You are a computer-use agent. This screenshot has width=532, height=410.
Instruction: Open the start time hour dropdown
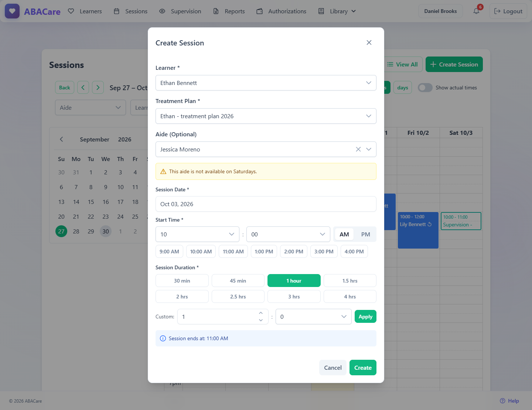point(197,234)
